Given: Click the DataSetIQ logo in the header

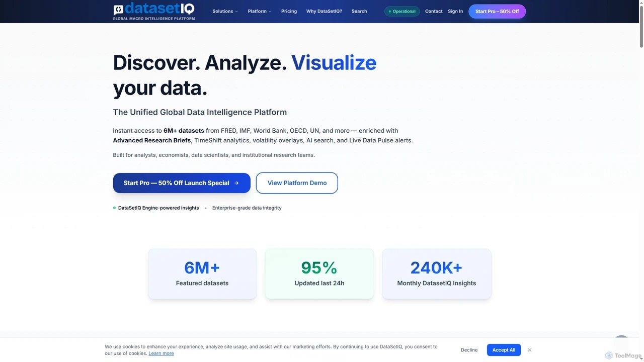Looking at the screenshot, I should [x=154, y=11].
